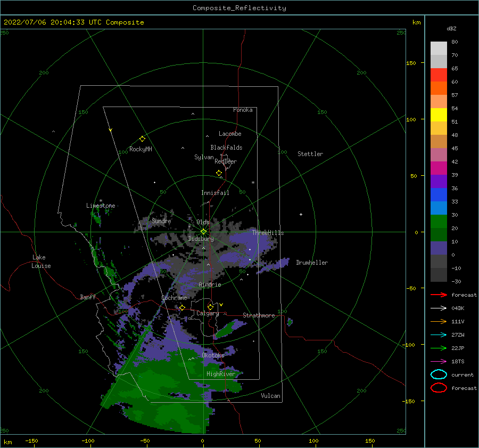Image resolution: width=479 pixels, height=448 pixels.
Task: Click the Didsbury label
Action: point(201,239)
